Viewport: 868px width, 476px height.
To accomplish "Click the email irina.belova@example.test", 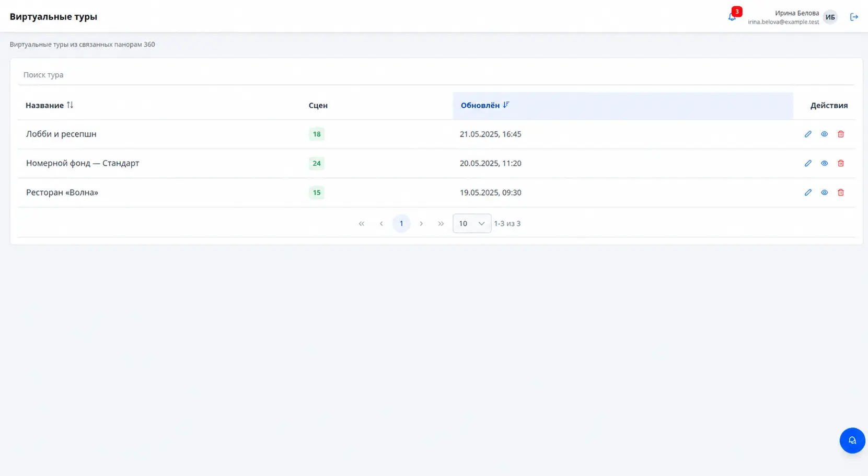I will 783,22.
